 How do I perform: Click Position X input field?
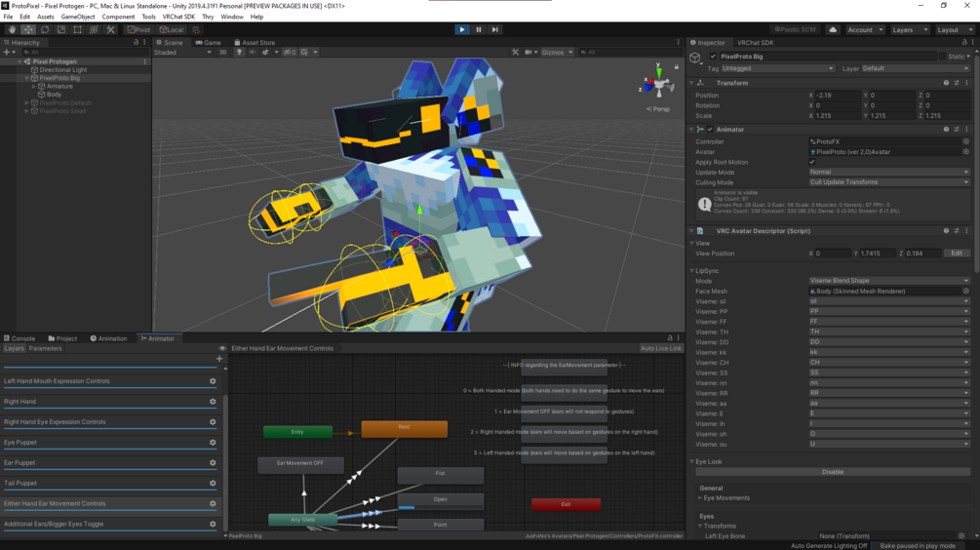coord(839,96)
